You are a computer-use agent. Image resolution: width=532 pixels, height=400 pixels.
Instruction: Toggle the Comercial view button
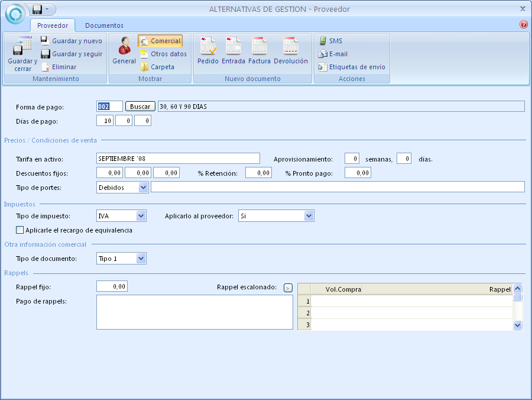point(160,41)
